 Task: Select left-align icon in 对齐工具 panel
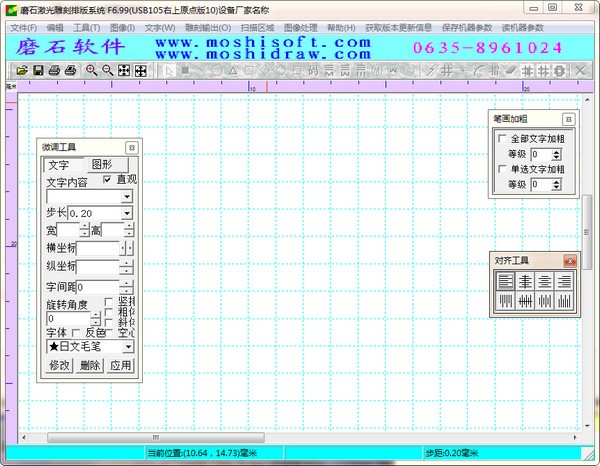click(x=505, y=281)
